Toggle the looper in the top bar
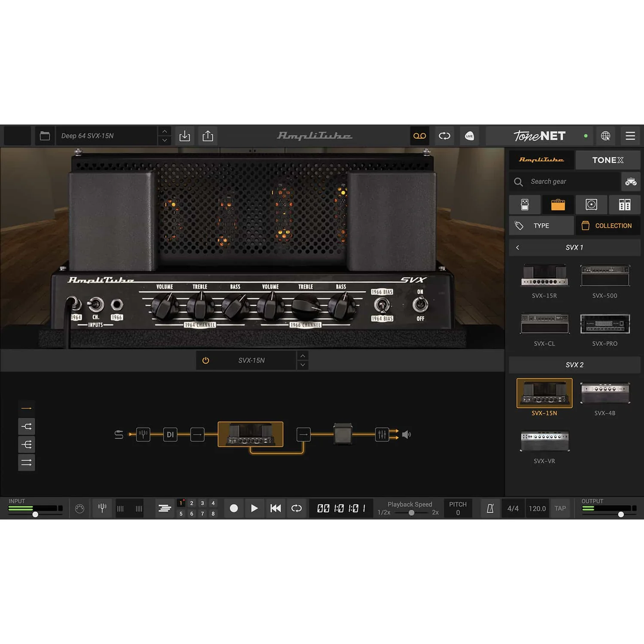Screen dimensions: 644x644 [444, 136]
